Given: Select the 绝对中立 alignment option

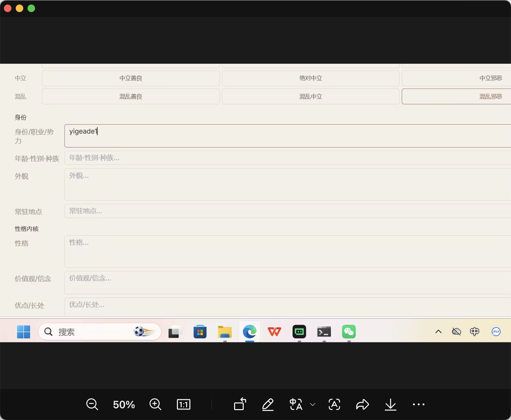Looking at the screenshot, I should click(311, 78).
